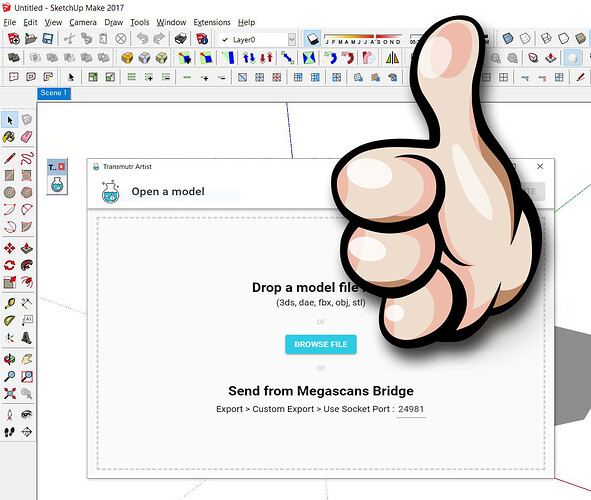Close the small Transmutr floating toolbar
Screen dimensions: 591x500
62,167
